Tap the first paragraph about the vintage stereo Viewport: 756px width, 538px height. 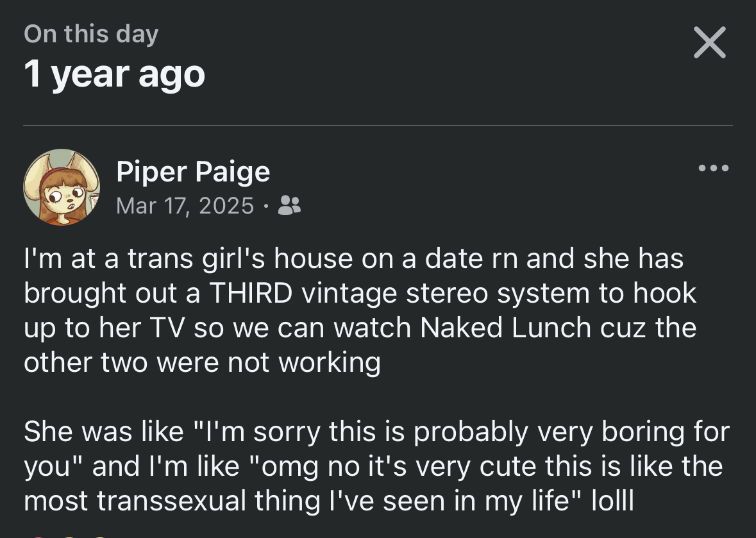coord(359,310)
